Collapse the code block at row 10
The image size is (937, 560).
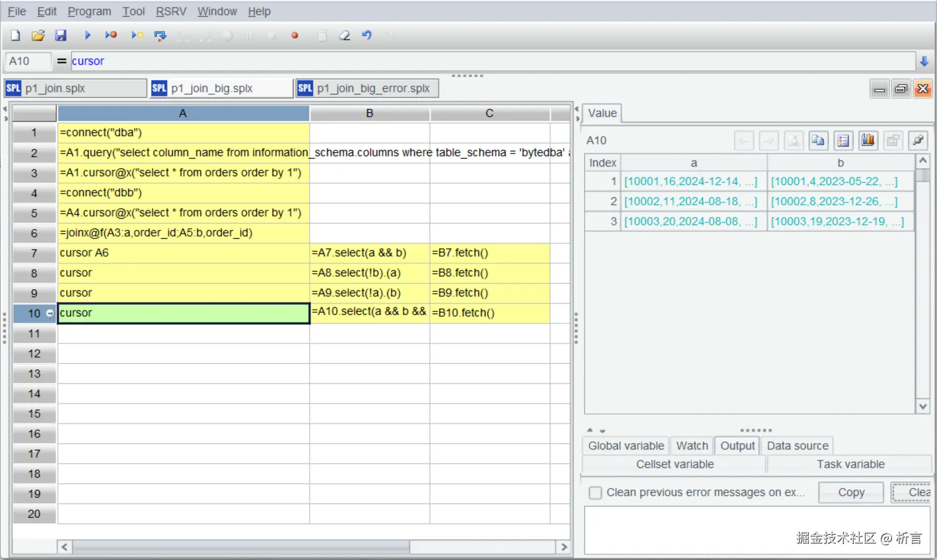(50, 313)
